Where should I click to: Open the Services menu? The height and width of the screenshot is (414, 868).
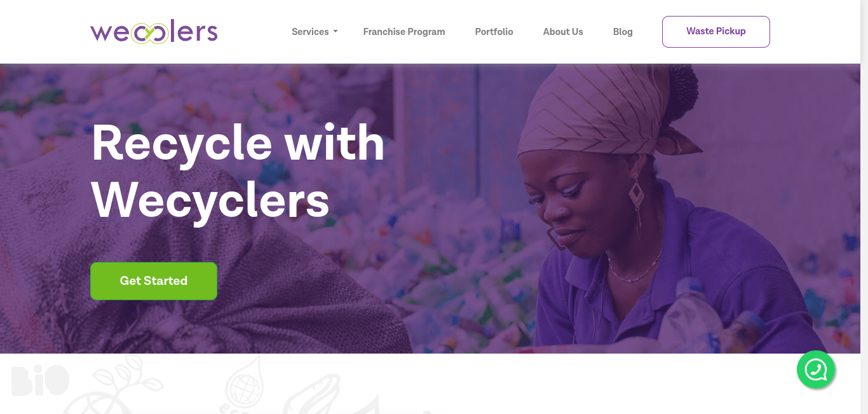[315, 32]
